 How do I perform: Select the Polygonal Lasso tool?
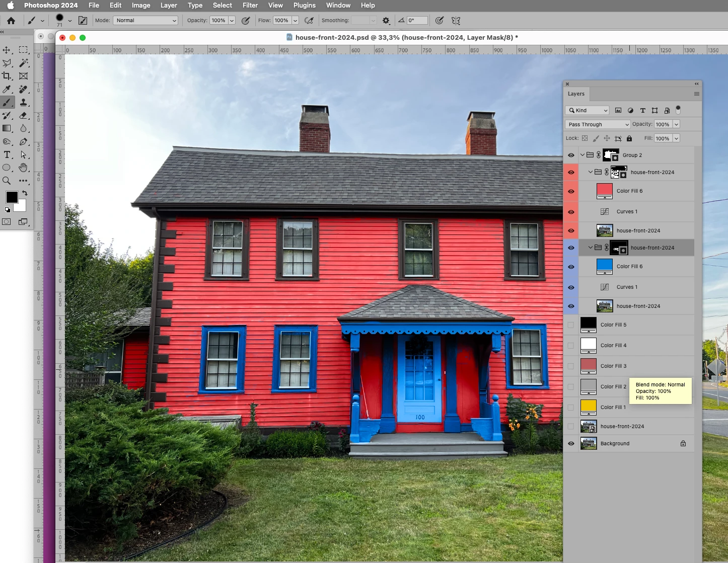tap(7, 63)
